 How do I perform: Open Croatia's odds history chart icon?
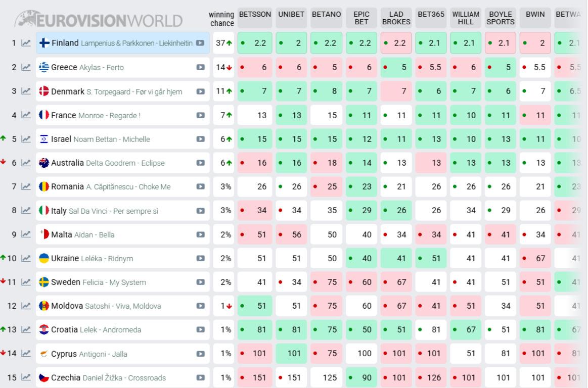[26, 330]
